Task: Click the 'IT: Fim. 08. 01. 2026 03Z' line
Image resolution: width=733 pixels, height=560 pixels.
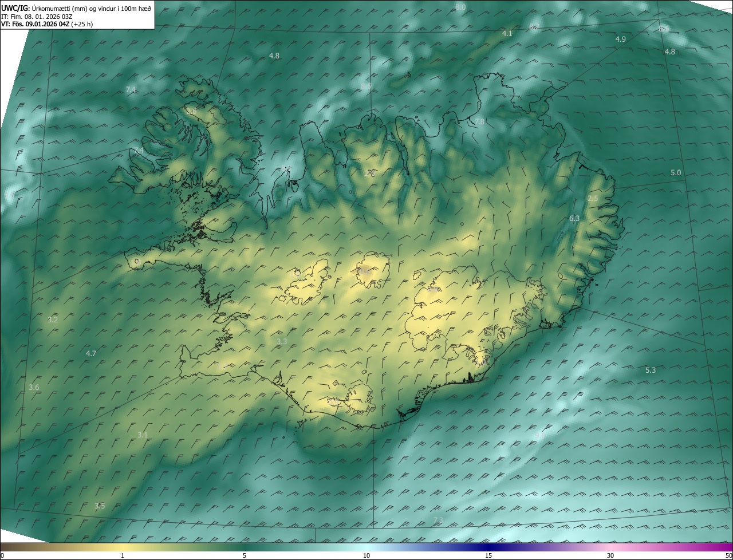Action: 38,16
